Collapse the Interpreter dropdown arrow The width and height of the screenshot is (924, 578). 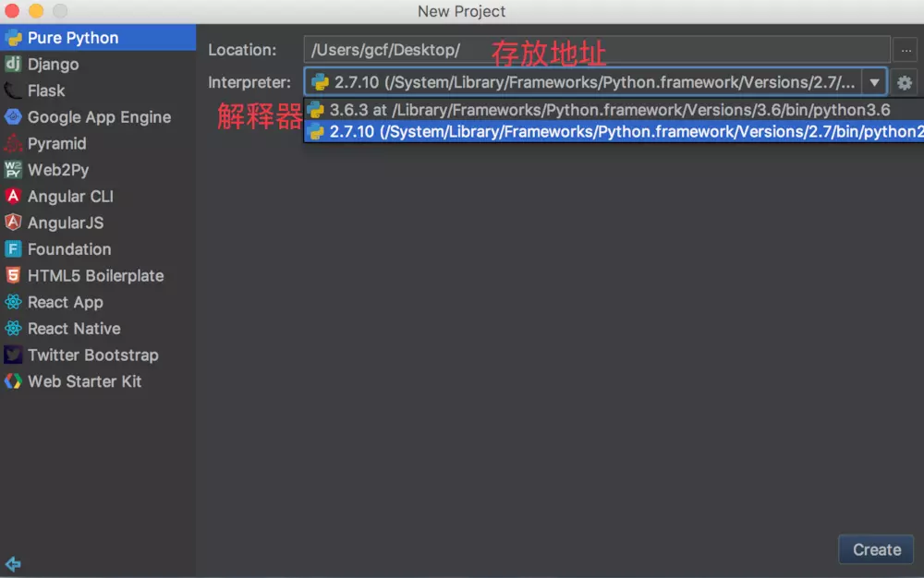874,83
